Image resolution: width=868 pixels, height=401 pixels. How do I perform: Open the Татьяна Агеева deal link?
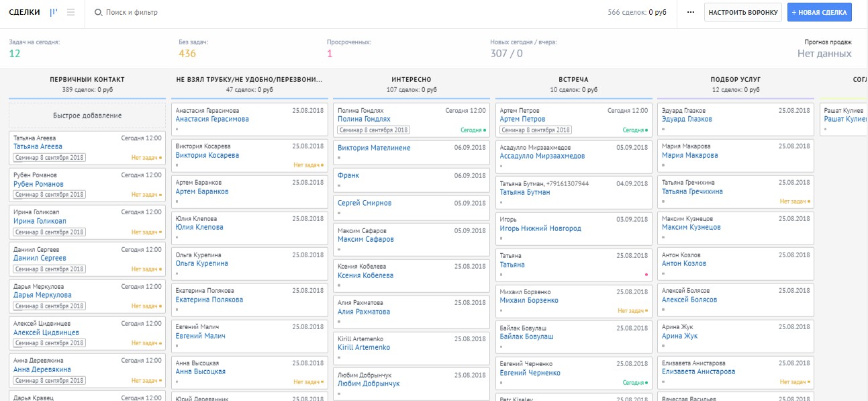coord(38,146)
